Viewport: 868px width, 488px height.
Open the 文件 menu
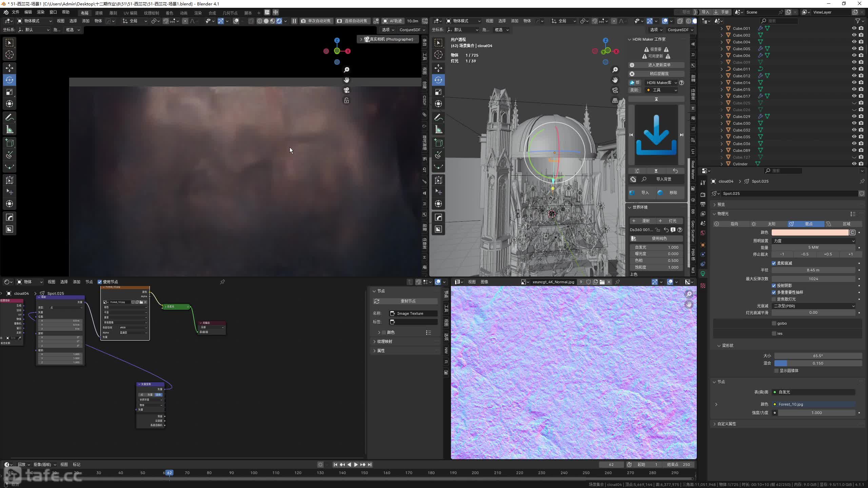tap(16, 12)
